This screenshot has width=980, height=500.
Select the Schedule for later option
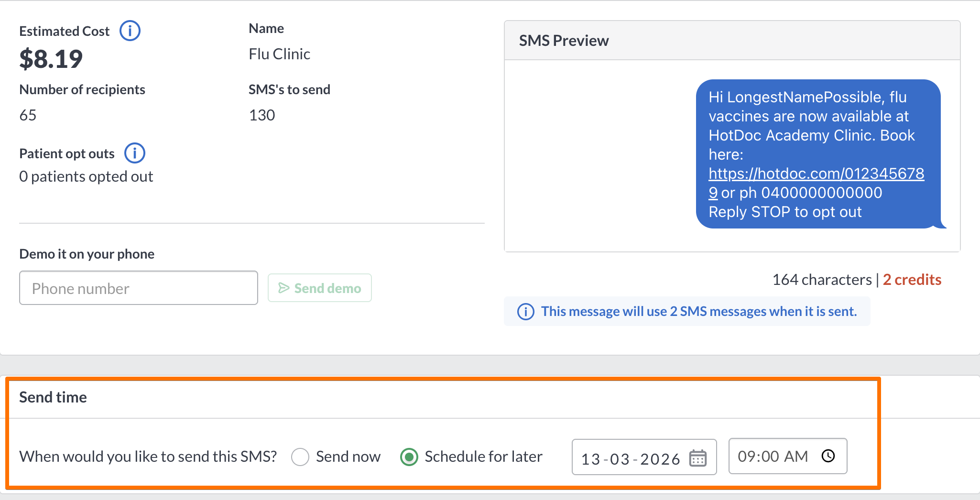tap(409, 457)
